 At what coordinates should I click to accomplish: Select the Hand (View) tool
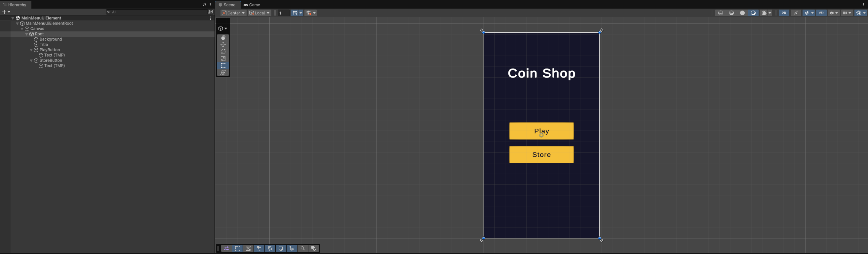pos(223,38)
